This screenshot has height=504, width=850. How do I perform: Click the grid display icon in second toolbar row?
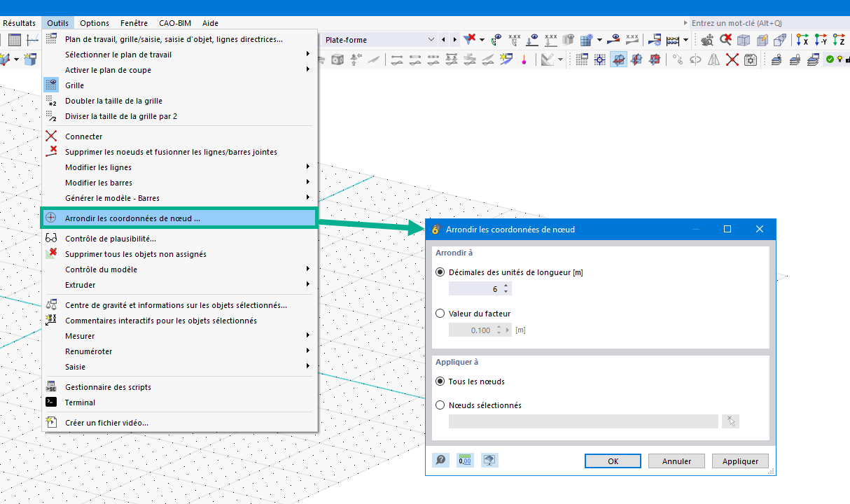582,59
